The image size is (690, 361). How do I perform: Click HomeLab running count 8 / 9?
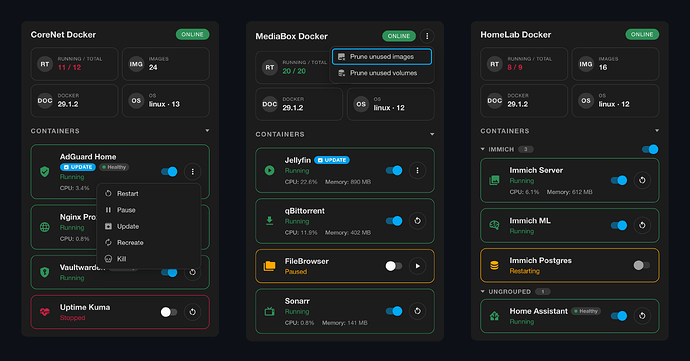515,67
